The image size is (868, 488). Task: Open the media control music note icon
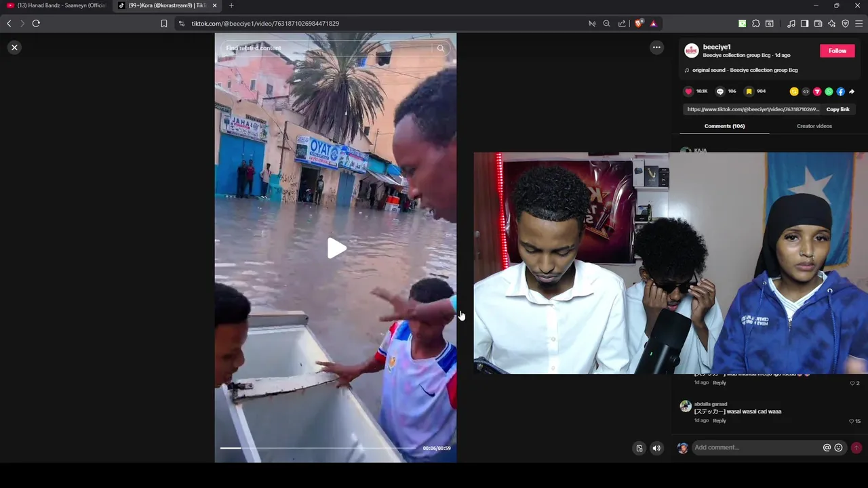point(791,24)
